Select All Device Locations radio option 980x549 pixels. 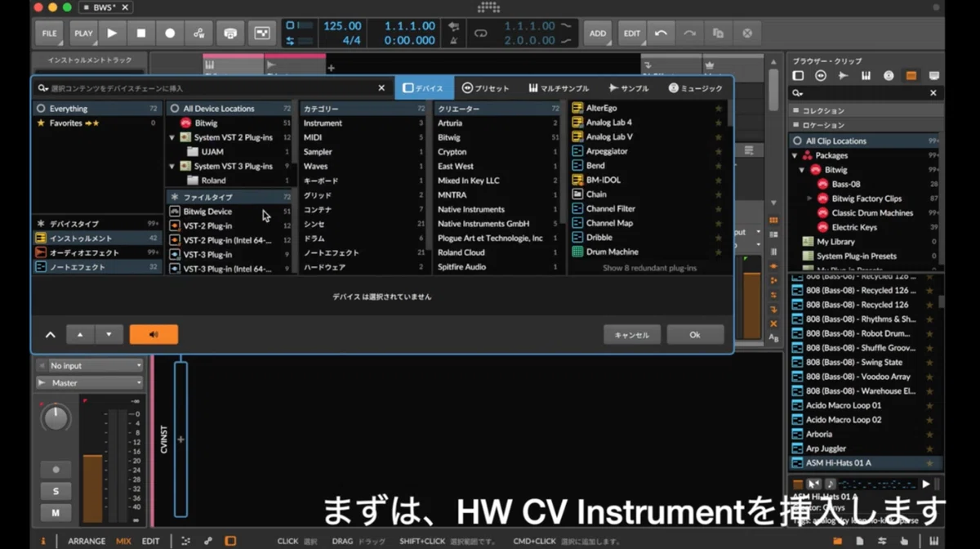[231, 109]
